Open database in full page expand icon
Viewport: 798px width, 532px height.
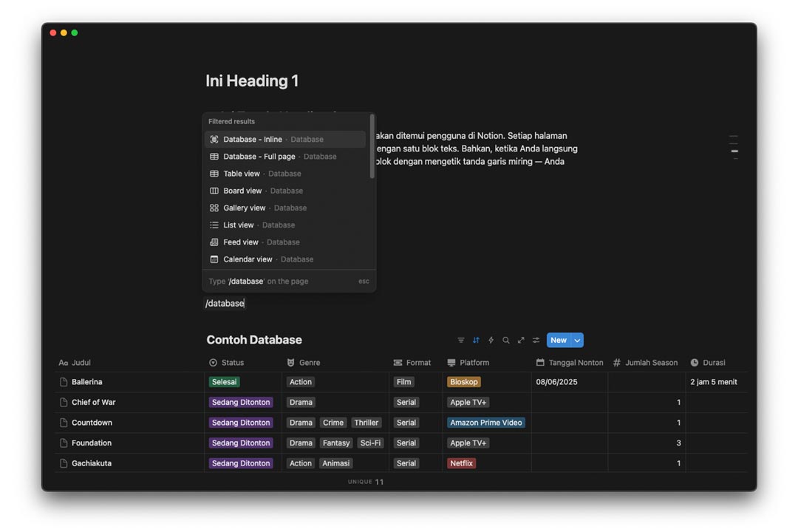pos(521,341)
